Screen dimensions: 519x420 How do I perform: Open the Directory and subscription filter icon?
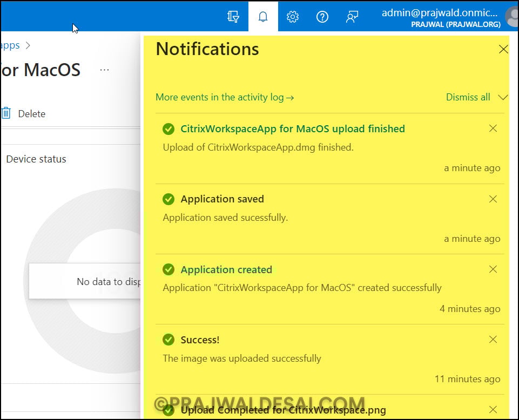(233, 16)
